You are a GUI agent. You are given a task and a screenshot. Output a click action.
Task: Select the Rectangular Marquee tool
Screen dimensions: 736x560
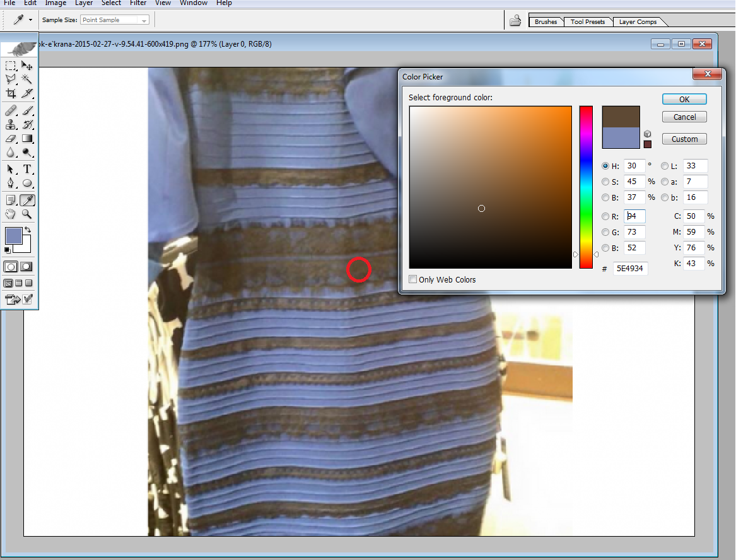pyautogui.click(x=11, y=65)
